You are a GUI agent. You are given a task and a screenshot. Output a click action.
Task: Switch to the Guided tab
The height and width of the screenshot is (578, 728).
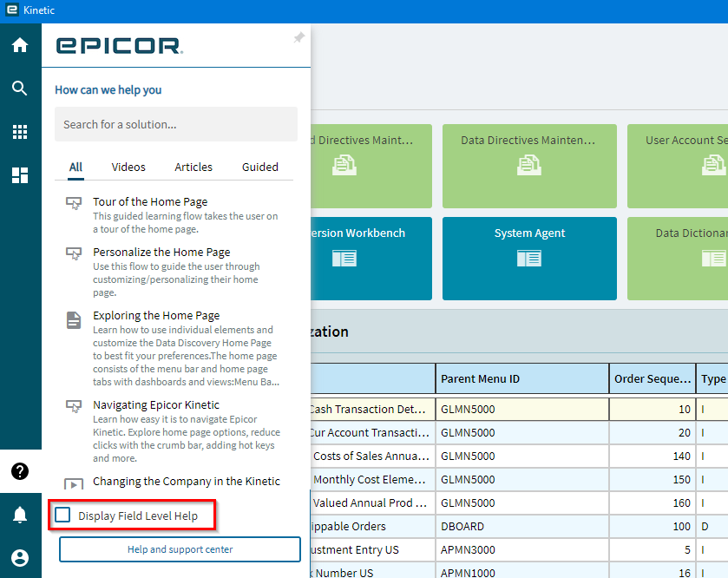point(260,167)
